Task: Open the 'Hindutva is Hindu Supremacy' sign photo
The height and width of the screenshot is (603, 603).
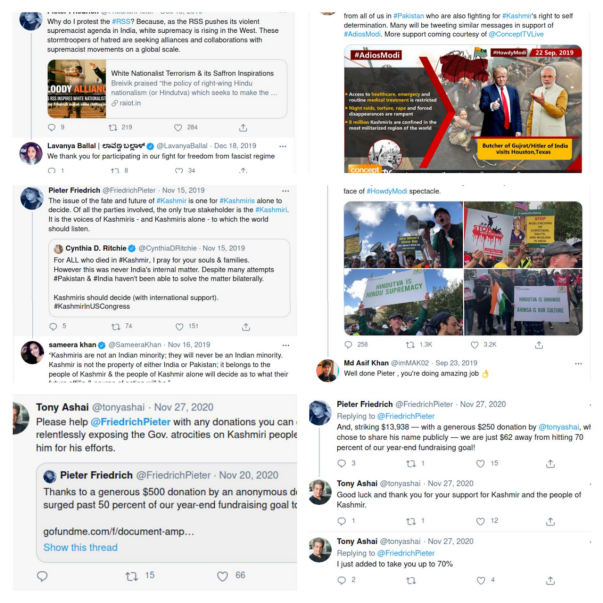Action: (x=403, y=302)
